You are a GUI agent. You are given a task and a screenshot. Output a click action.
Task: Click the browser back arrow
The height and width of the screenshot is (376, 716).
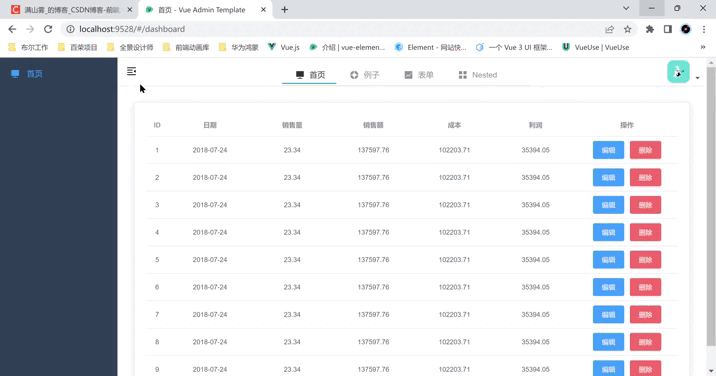coord(12,29)
